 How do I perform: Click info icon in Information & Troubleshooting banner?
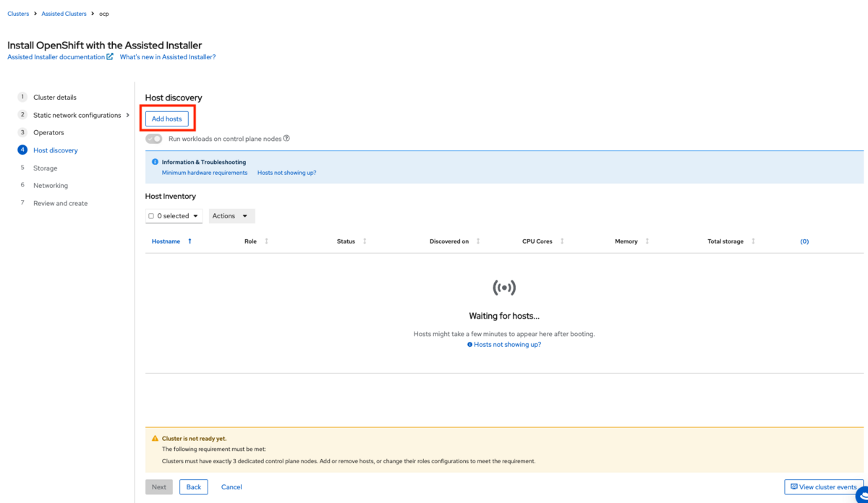click(x=155, y=162)
